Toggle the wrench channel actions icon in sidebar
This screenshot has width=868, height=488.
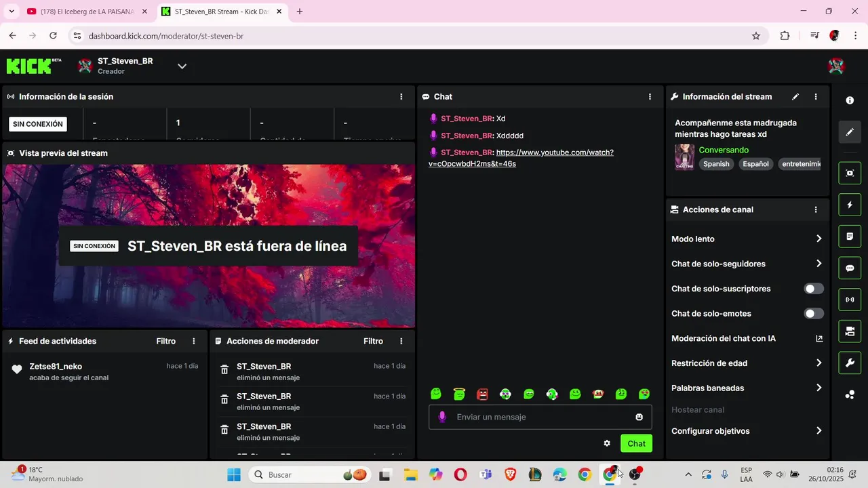[x=850, y=363]
